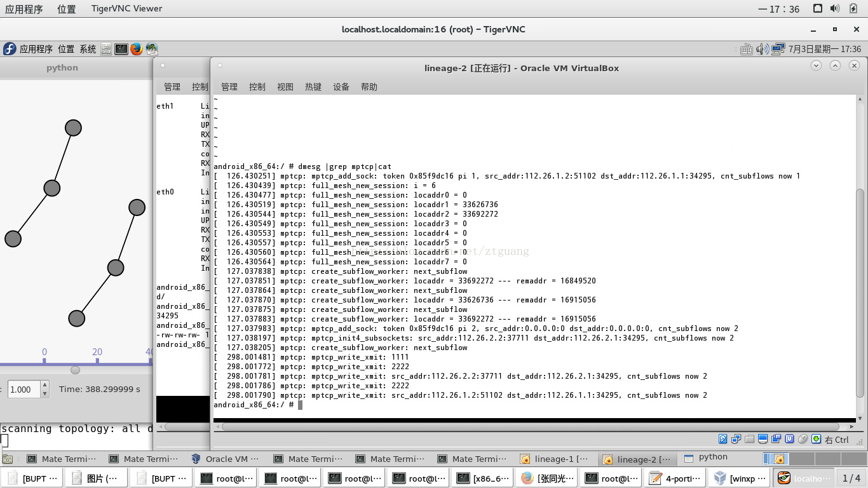This screenshot has width=868, height=488.
Task: Click VirtualBox video capture status icon
Action: (776, 439)
